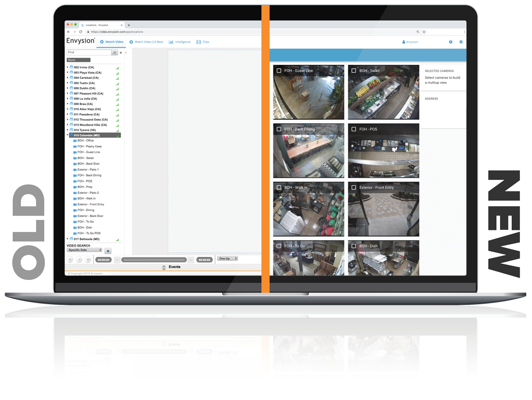532x400 pixels.
Task: Click the play playback button
Action: [79, 260]
